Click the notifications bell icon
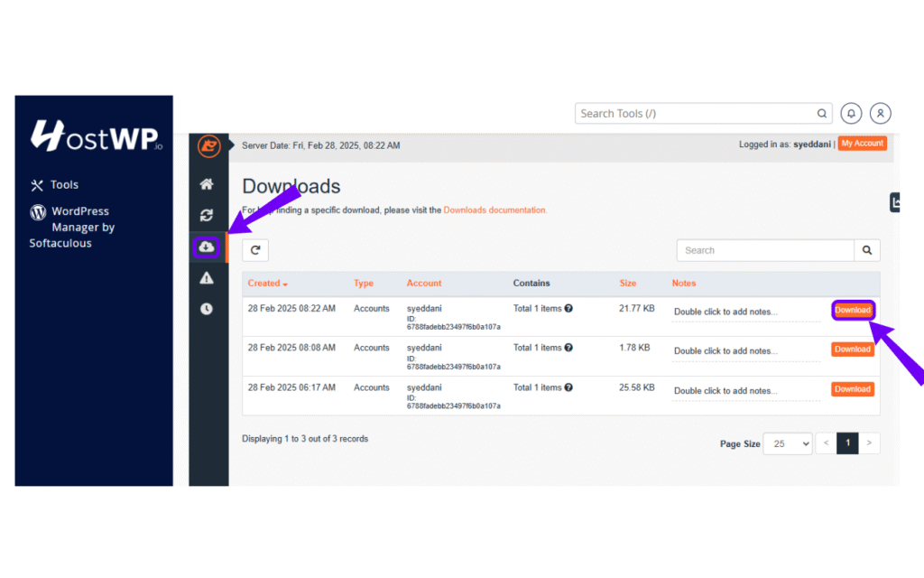This screenshot has width=924, height=578. [x=851, y=114]
